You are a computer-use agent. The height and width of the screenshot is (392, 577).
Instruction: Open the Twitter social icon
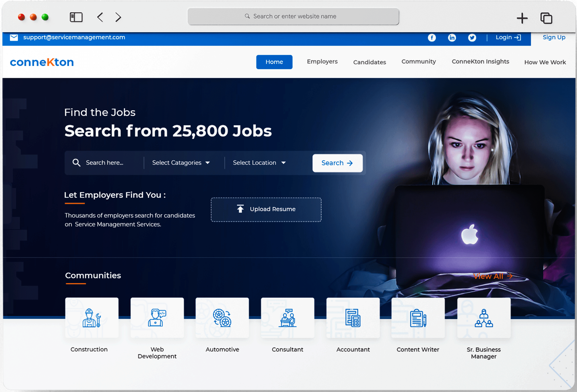click(472, 38)
